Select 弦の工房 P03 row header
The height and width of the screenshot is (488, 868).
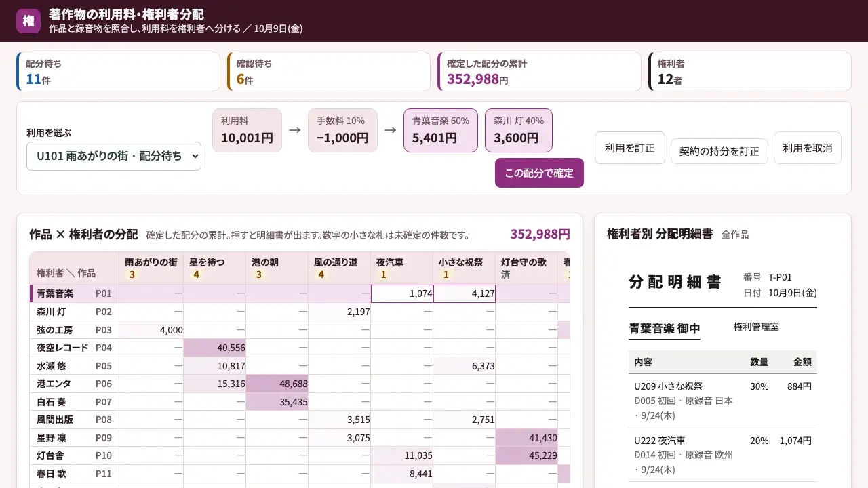75,329
